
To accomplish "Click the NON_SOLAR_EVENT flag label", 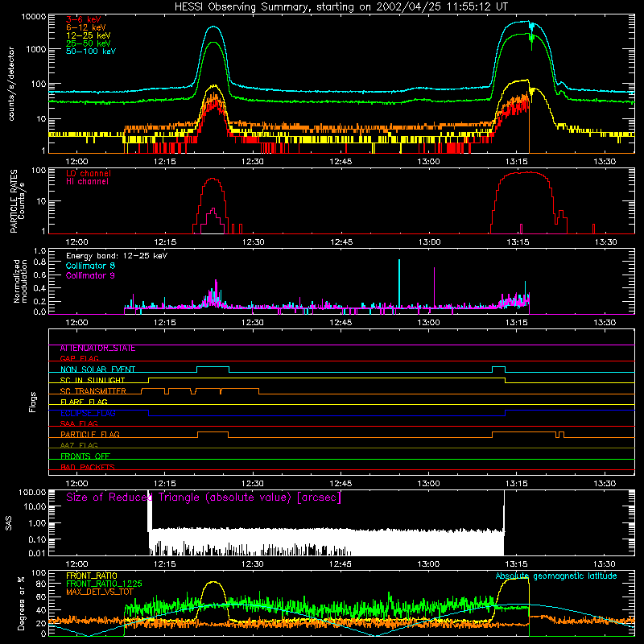I will (x=97, y=369).
